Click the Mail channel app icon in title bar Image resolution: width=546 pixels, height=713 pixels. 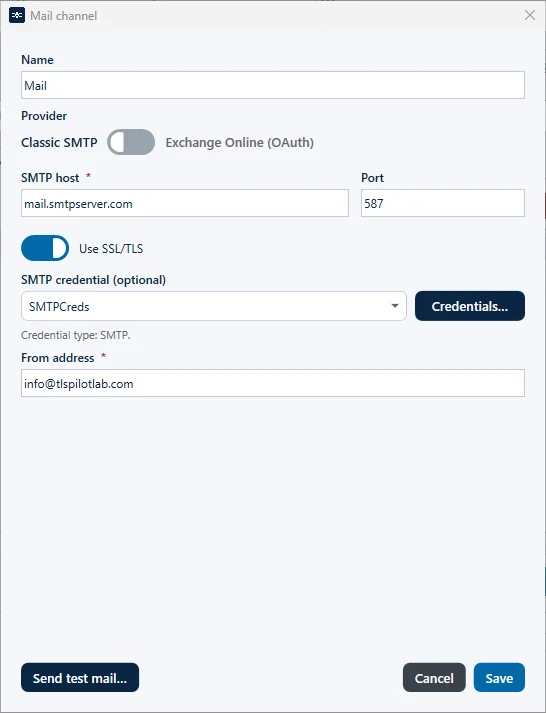[17, 15]
